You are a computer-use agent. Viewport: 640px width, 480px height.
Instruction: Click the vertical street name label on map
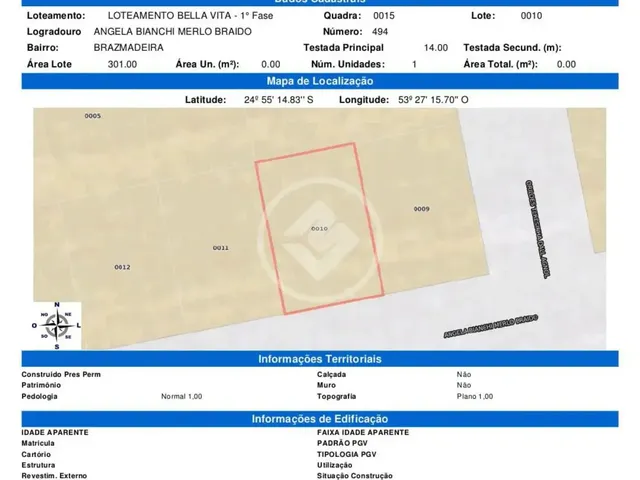click(536, 229)
